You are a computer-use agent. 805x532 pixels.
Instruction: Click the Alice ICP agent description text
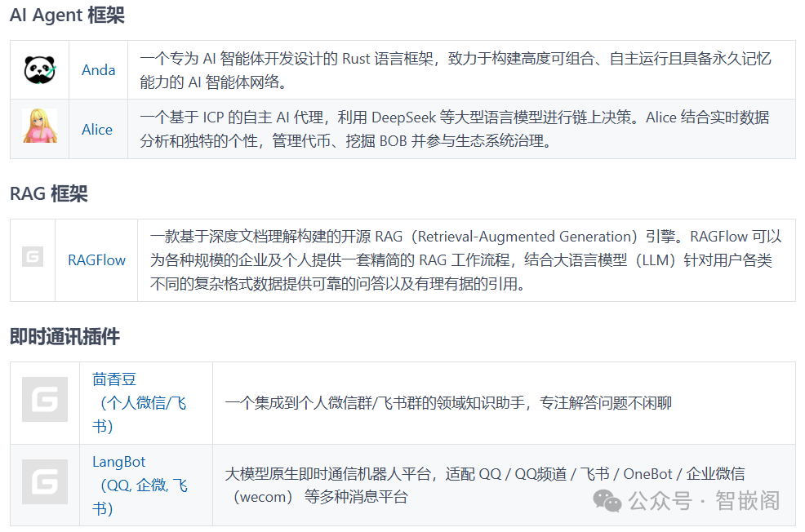(x=455, y=129)
